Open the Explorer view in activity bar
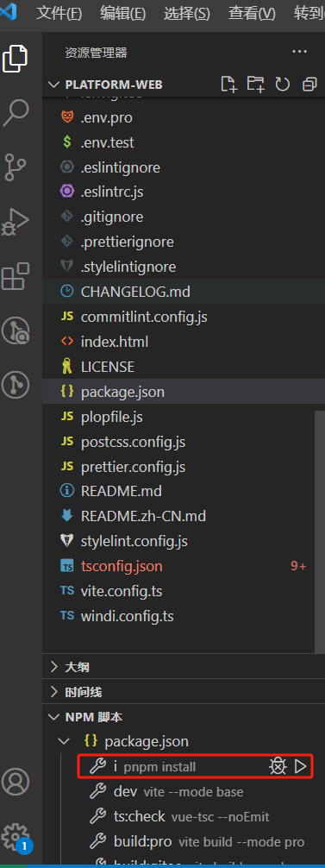This screenshot has width=325, height=868. pos(15,58)
